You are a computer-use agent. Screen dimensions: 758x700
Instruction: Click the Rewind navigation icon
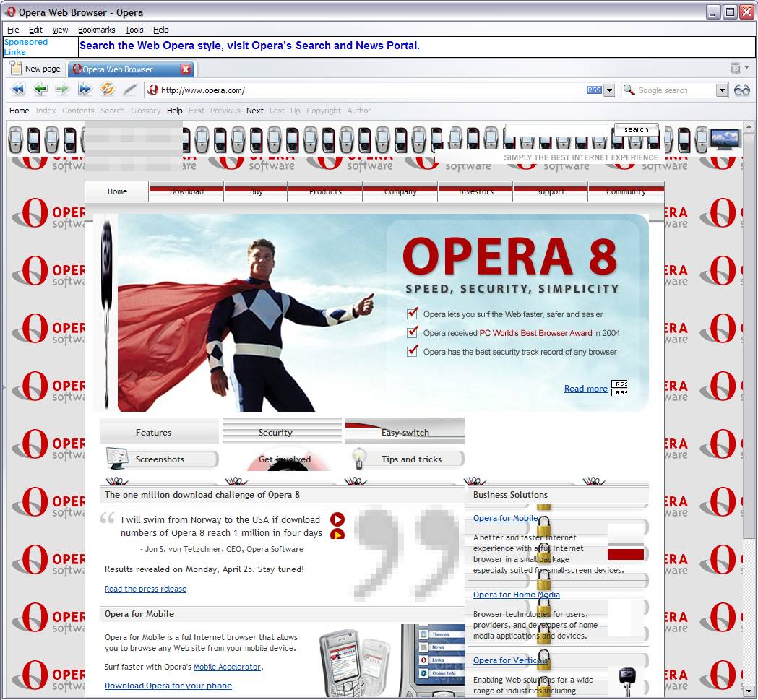tap(18, 90)
